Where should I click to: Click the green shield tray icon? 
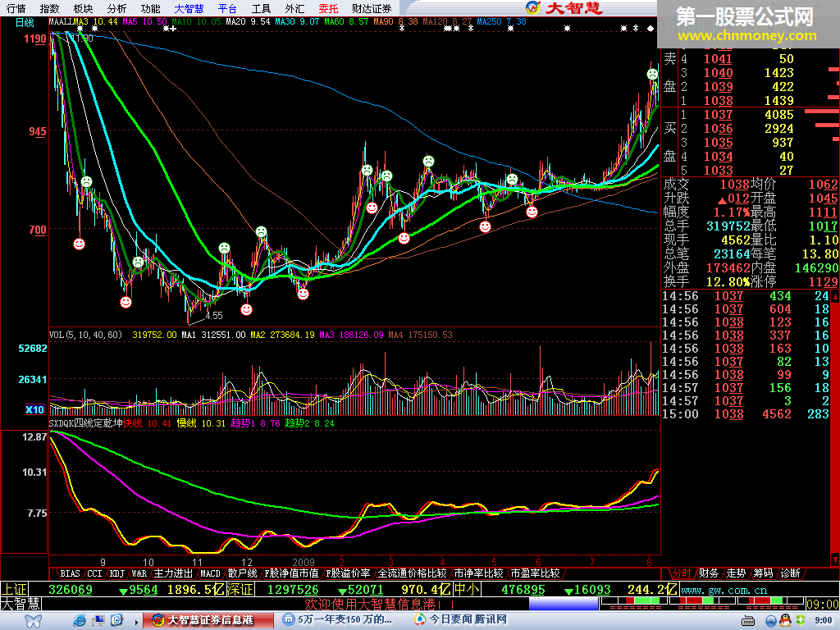(x=801, y=620)
